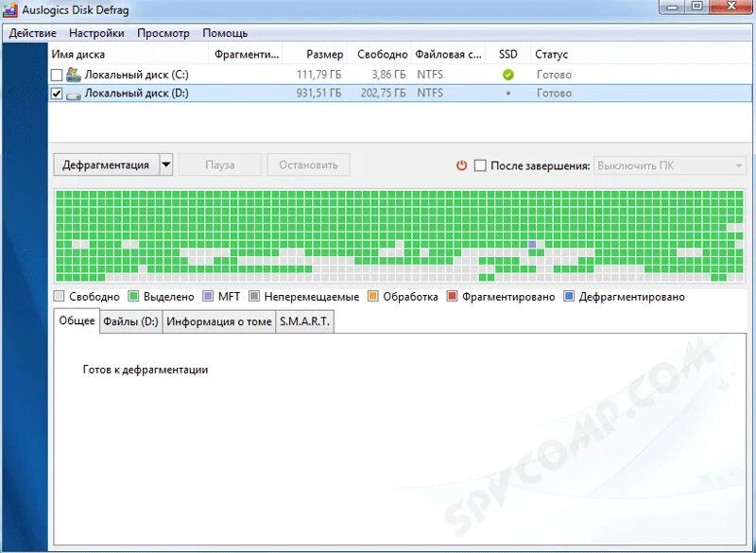Click the 931,51 ГБ size value
This screenshot has height=553, width=756.
tap(318, 93)
